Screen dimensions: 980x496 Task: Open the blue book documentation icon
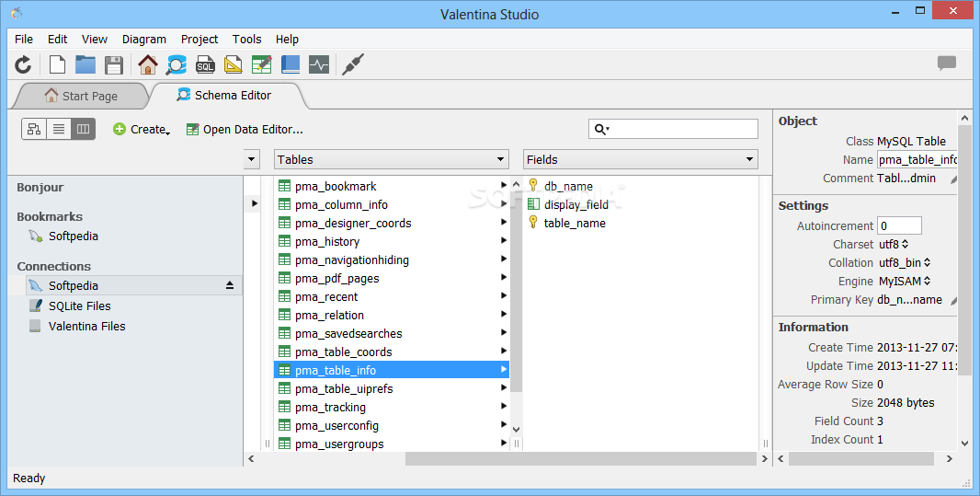coord(291,64)
